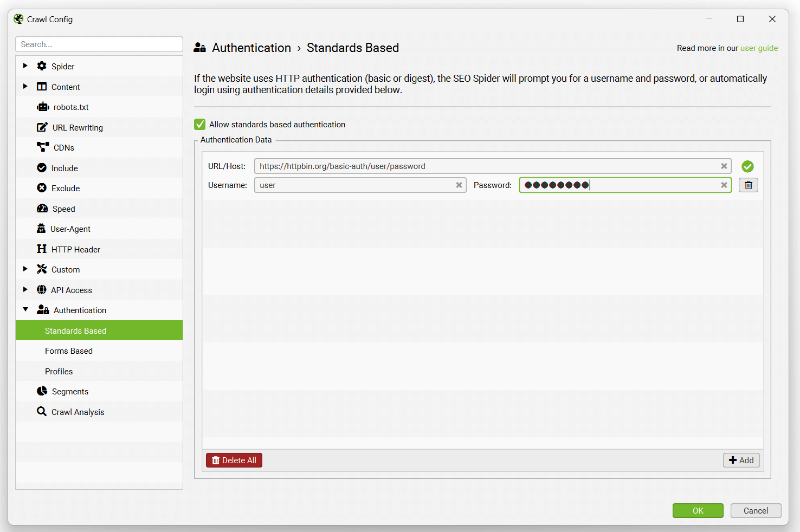Select the Speed settings icon
This screenshot has height=532, width=800.
click(42, 208)
